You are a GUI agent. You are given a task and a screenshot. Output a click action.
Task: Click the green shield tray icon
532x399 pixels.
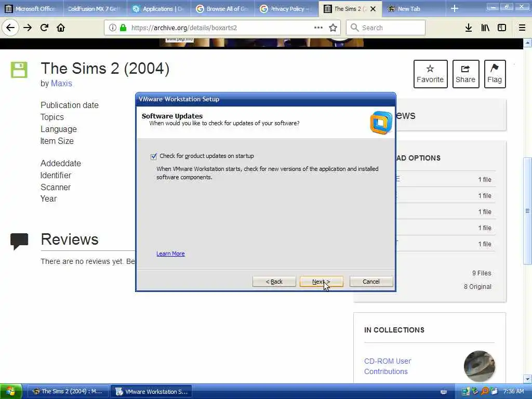pyautogui.click(x=475, y=391)
